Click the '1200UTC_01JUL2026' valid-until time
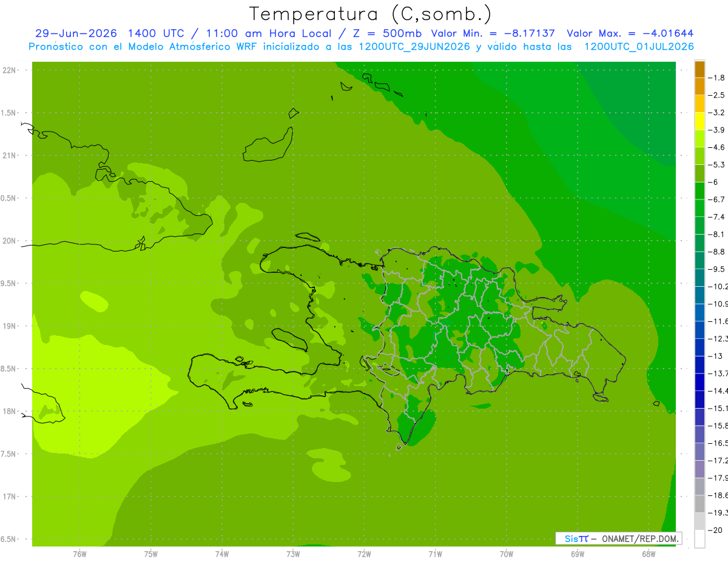The width and height of the screenshot is (728, 562). click(x=639, y=47)
